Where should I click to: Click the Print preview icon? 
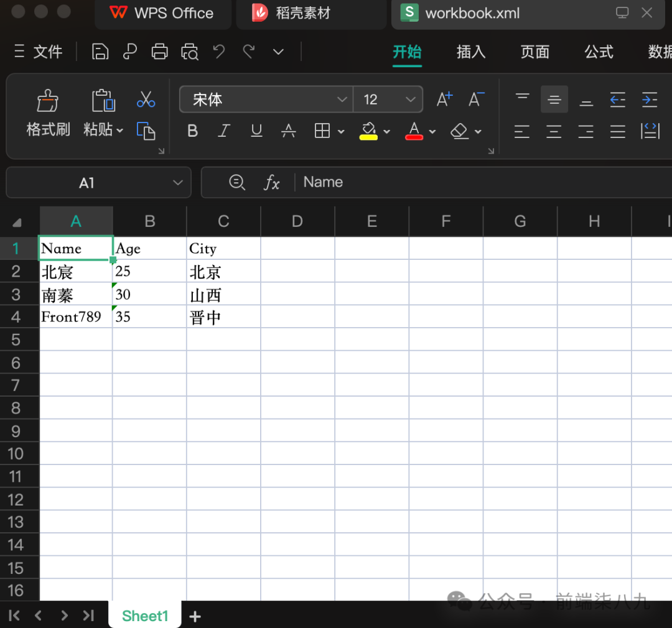point(190,52)
